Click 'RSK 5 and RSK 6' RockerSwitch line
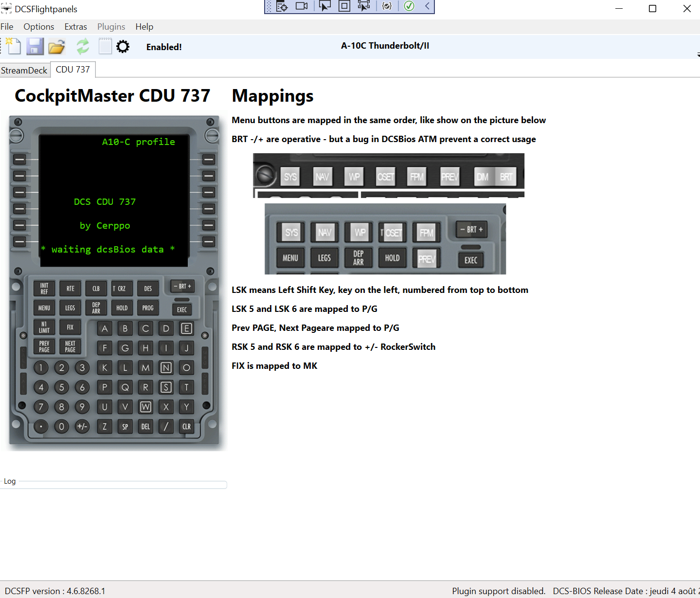The width and height of the screenshot is (700, 598). tap(334, 347)
